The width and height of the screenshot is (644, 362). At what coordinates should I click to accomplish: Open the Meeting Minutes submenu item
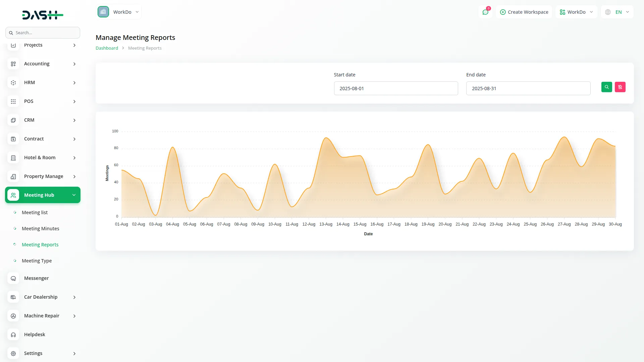(40, 229)
